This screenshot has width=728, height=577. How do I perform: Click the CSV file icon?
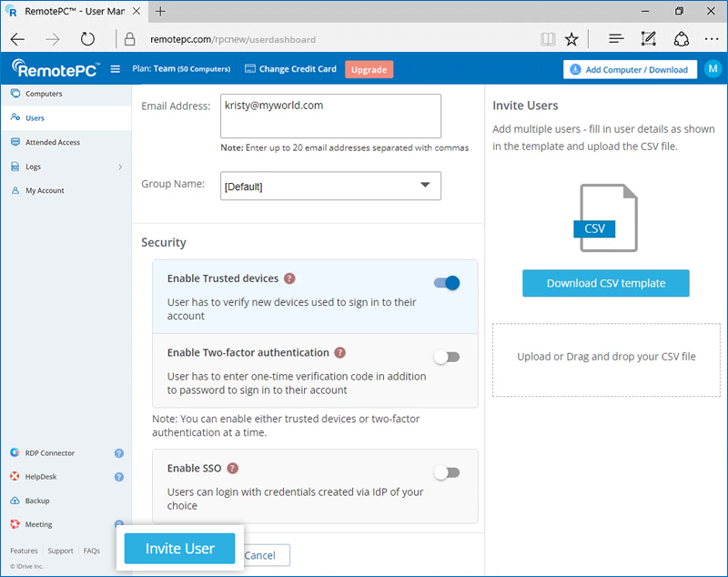pos(608,218)
